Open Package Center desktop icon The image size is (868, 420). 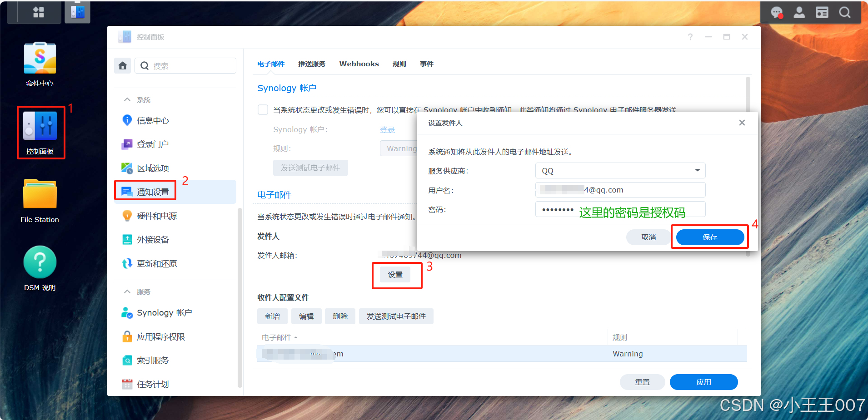tap(40, 64)
